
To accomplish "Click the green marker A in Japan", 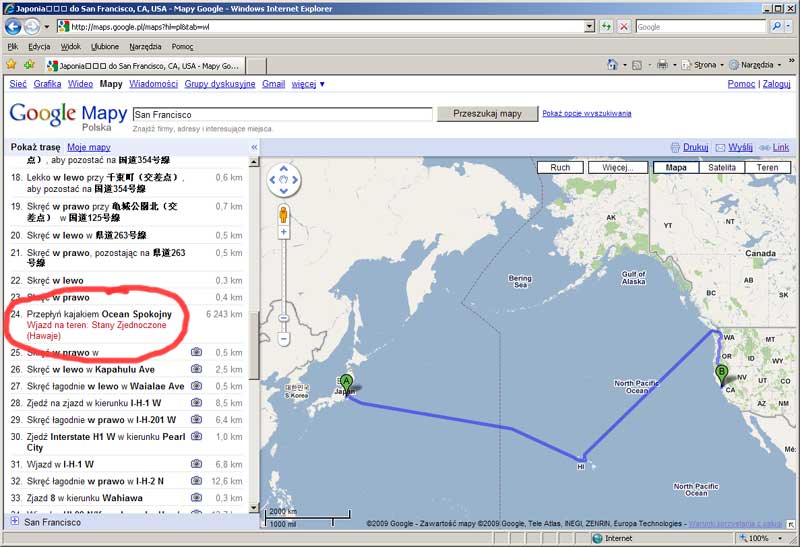I will pos(346,386).
